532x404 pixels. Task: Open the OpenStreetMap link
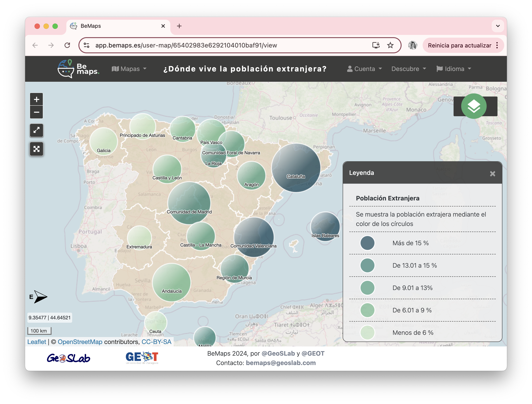(80, 342)
